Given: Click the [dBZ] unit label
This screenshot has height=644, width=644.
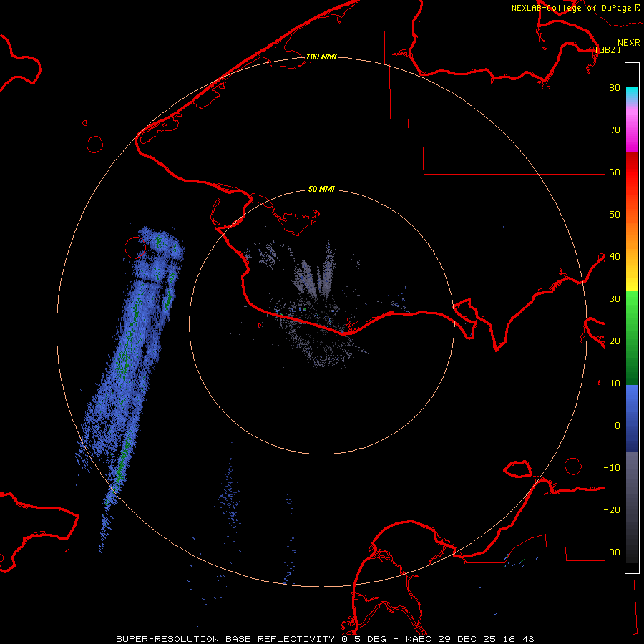Looking at the screenshot, I should point(608,49).
